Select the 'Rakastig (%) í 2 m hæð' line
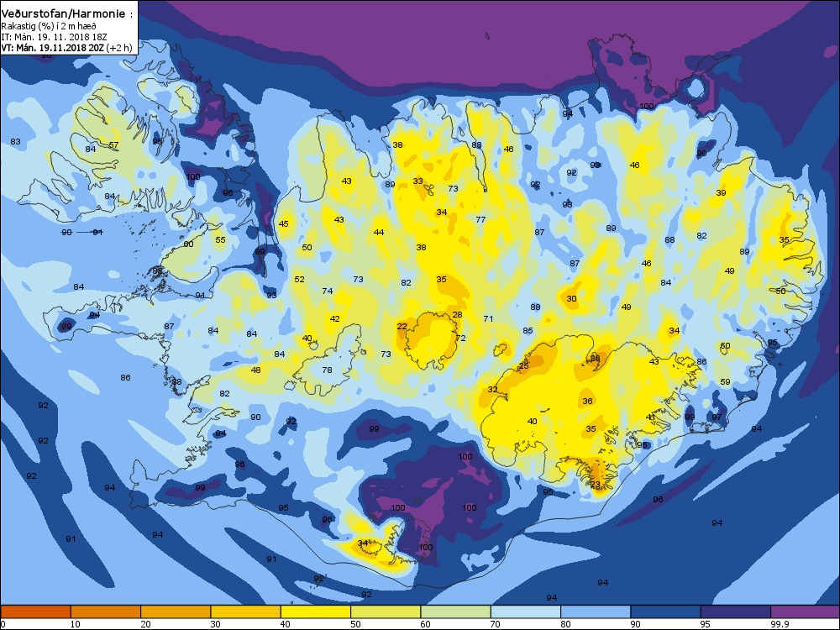This screenshot has height=630, width=840. (48, 26)
